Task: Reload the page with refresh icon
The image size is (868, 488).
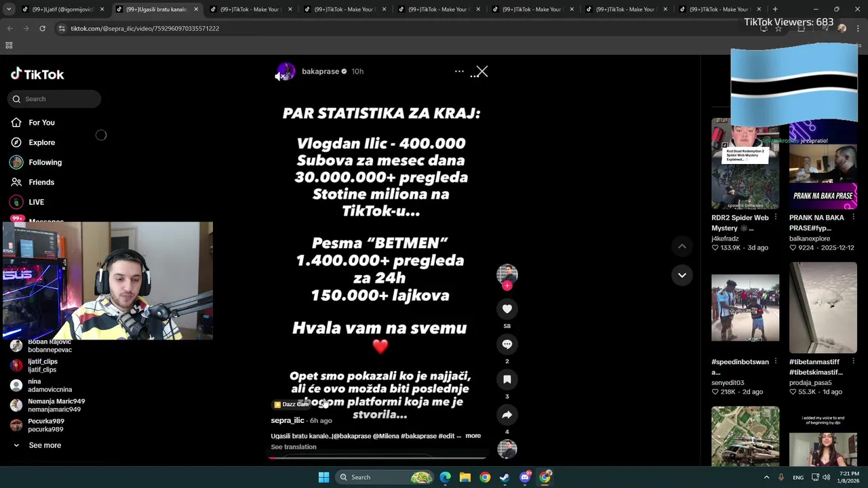Action: tap(42, 28)
